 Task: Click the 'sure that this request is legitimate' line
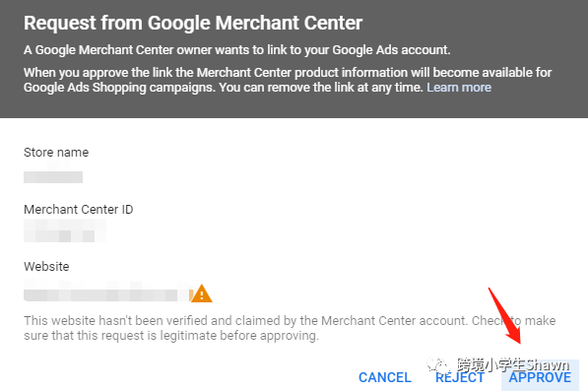[x=171, y=336]
